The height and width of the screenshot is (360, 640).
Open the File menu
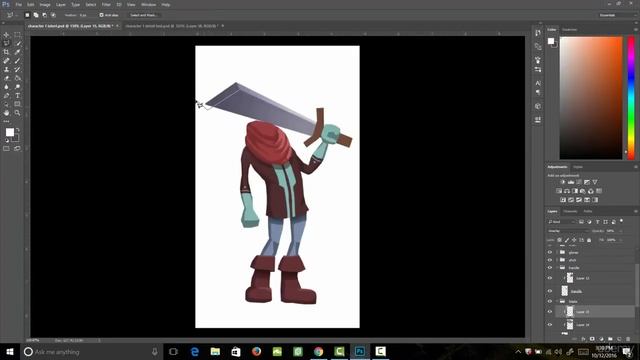click(18, 4)
